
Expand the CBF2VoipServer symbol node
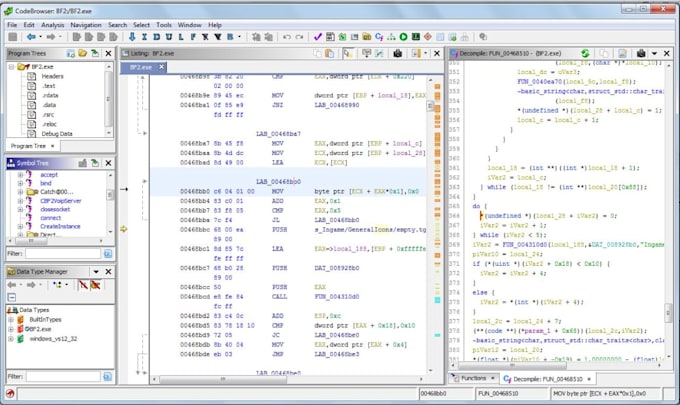[20, 201]
